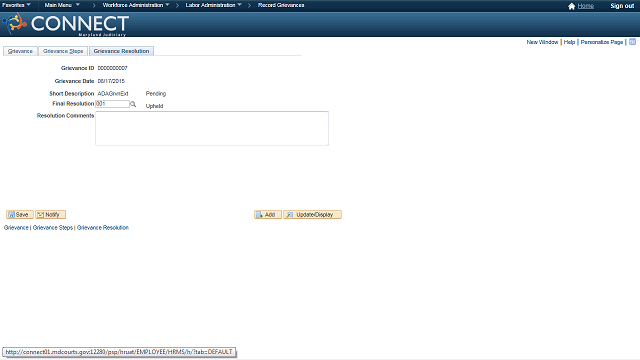Select the Grievance Resolution tab
Screen dimensions: 640x360
[121, 51]
